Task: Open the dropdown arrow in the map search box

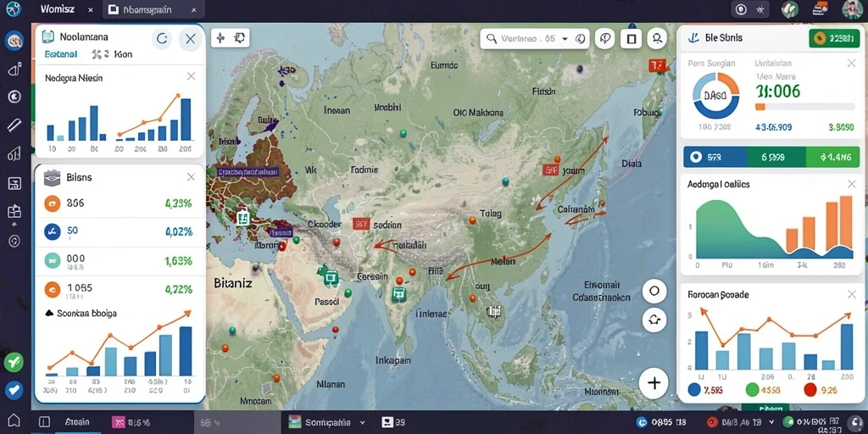Action: click(x=565, y=39)
